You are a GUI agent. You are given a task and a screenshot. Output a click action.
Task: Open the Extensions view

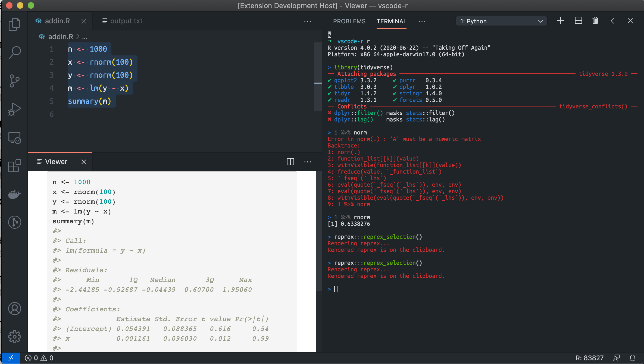point(15,166)
